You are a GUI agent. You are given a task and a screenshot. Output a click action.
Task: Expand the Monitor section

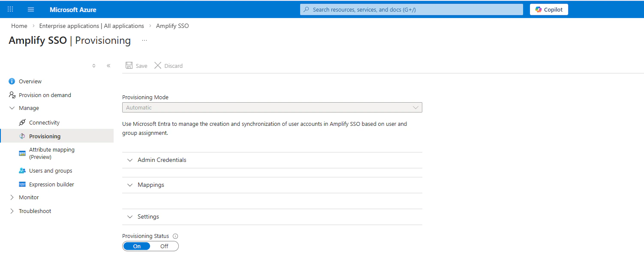tap(29, 197)
